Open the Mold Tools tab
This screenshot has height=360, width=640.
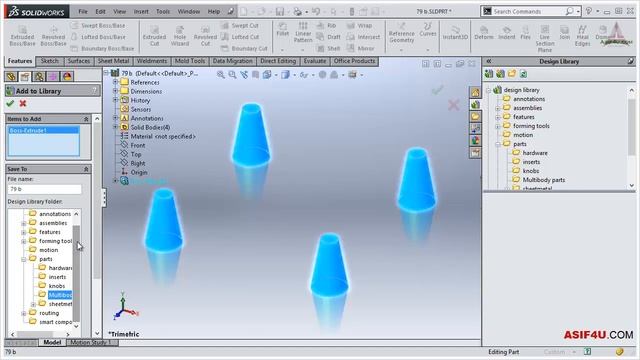190,61
